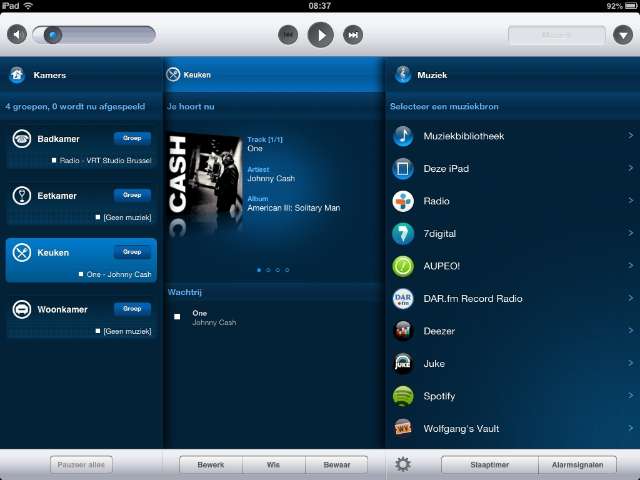
Task: Click the Keuken header icon
Action: click(x=173, y=75)
